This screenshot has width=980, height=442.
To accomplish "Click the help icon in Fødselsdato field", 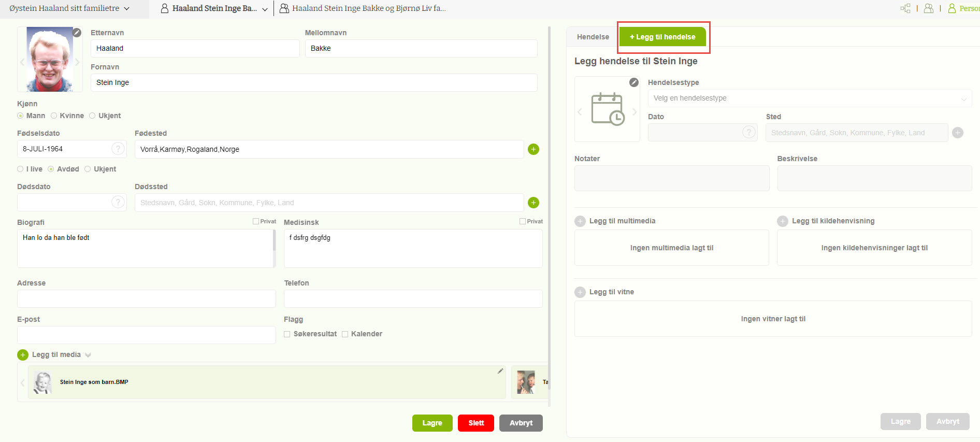I will point(118,149).
